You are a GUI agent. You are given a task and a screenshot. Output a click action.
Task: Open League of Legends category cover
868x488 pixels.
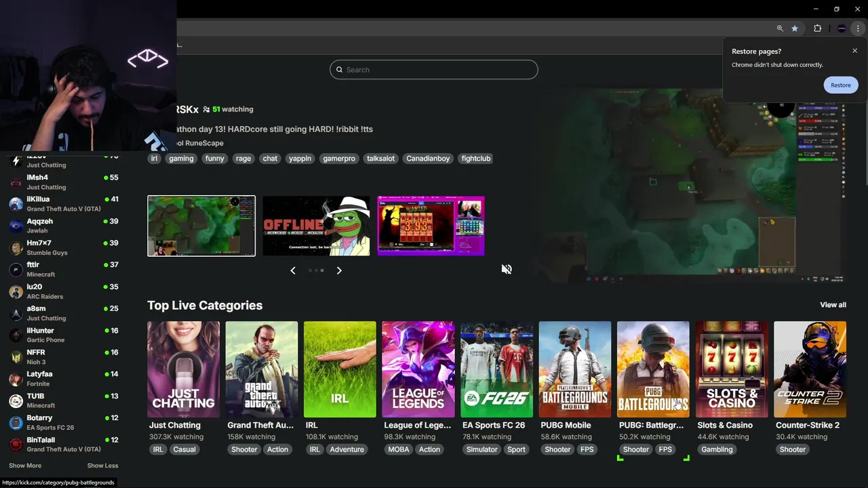418,369
